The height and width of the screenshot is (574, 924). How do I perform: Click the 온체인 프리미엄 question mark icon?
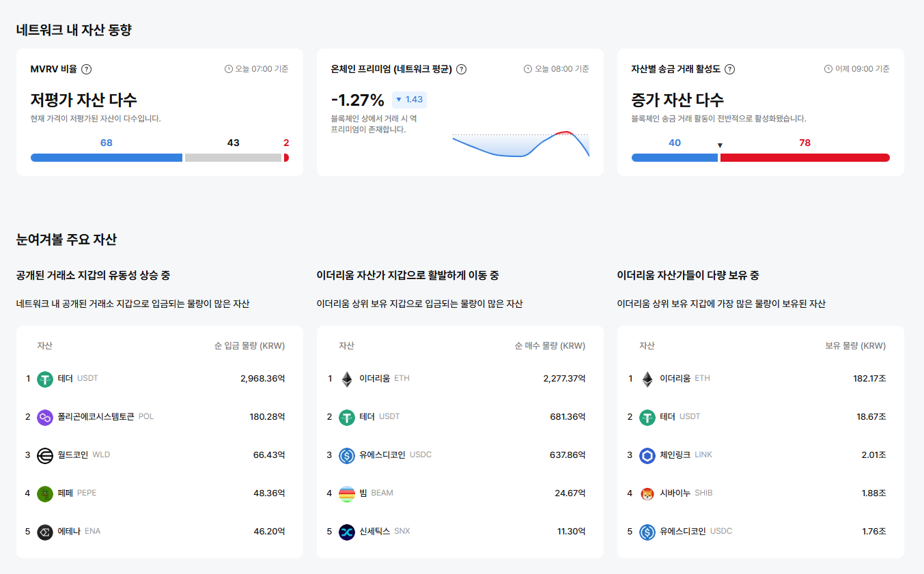click(x=462, y=69)
